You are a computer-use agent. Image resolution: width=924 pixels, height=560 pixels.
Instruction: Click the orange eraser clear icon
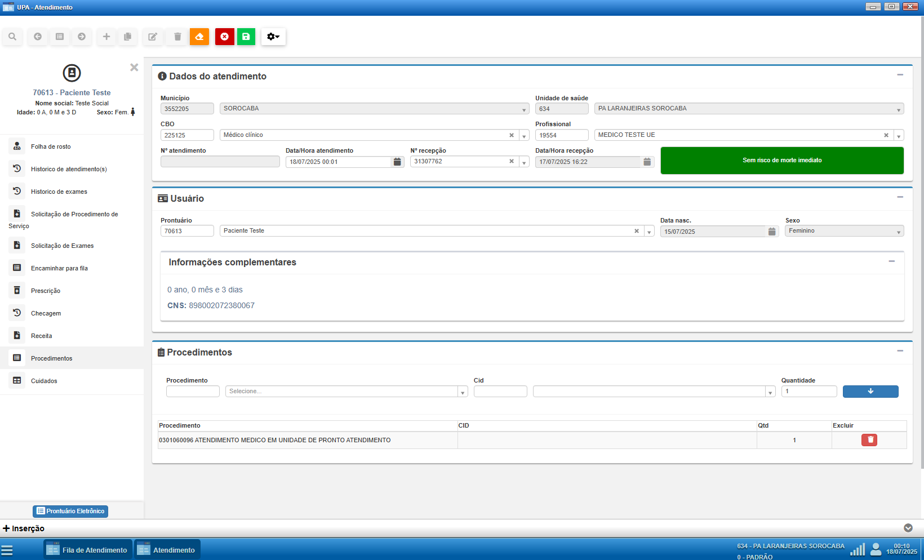199,37
